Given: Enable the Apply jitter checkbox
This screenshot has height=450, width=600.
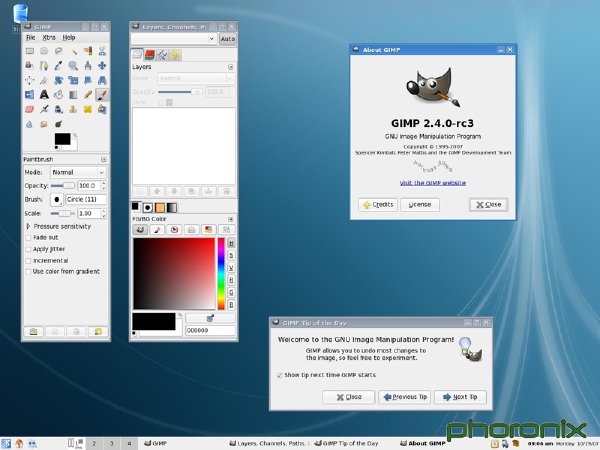Looking at the screenshot, I should pyautogui.click(x=28, y=249).
